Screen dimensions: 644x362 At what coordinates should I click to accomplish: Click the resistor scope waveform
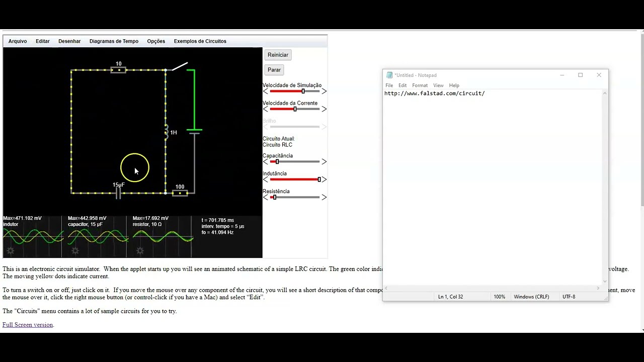pos(163,236)
